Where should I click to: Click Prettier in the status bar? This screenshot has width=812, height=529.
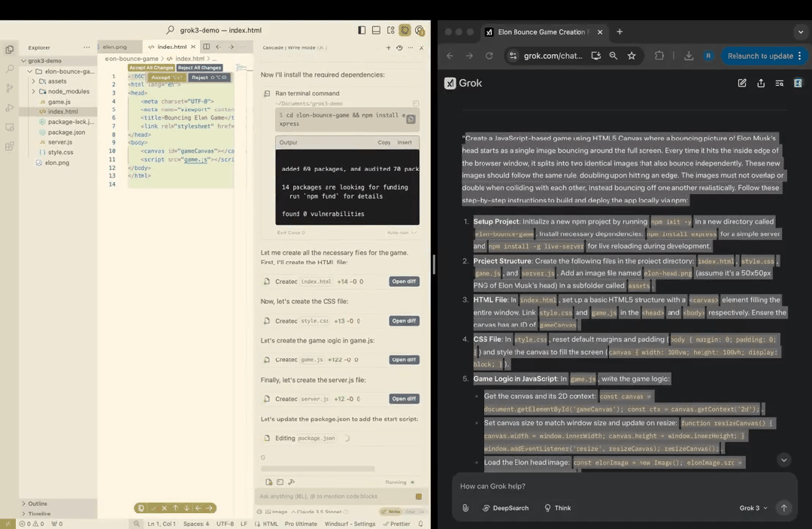tap(397, 524)
